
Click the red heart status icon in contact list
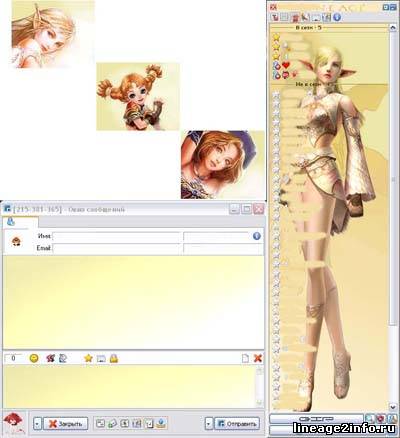coord(286,65)
